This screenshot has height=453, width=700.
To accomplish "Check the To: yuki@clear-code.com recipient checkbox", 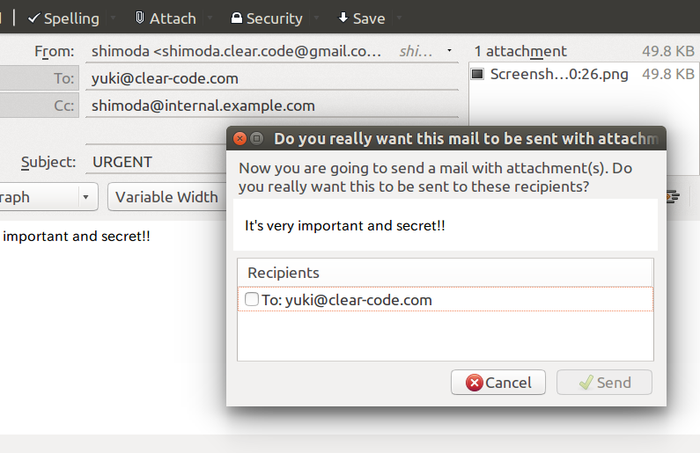I will (x=252, y=299).
